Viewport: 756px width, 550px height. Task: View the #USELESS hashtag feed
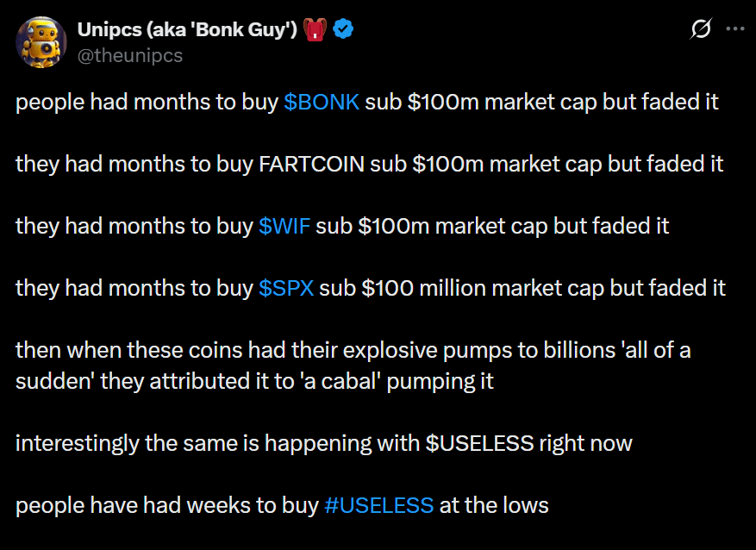pyautogui.click(x=379, y=505)
